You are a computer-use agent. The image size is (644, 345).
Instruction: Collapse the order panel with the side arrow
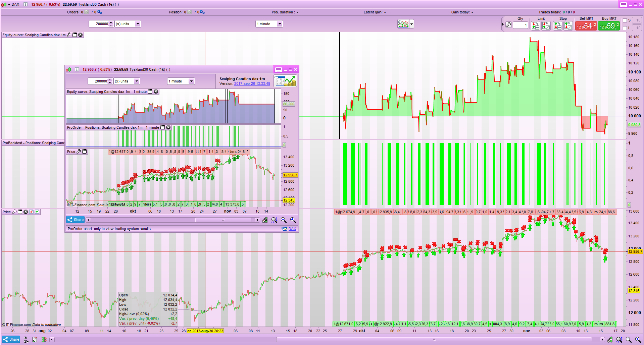click(503, 24)
